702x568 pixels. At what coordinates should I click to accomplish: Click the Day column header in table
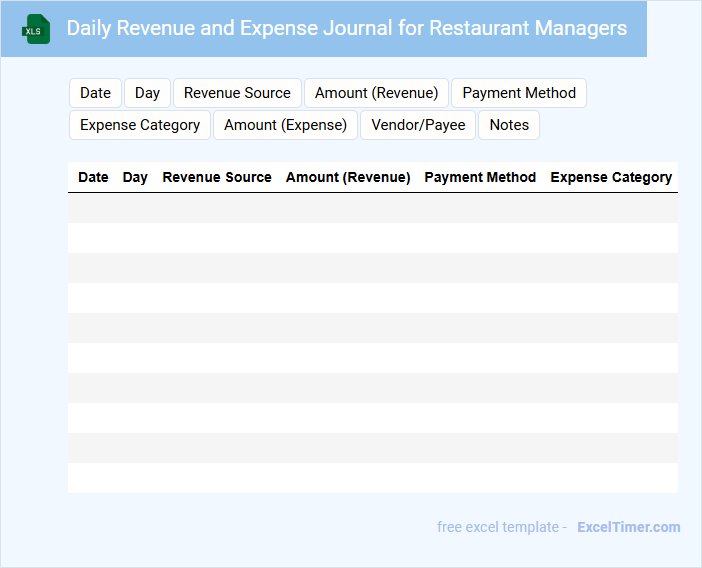[x=135, y=177]
